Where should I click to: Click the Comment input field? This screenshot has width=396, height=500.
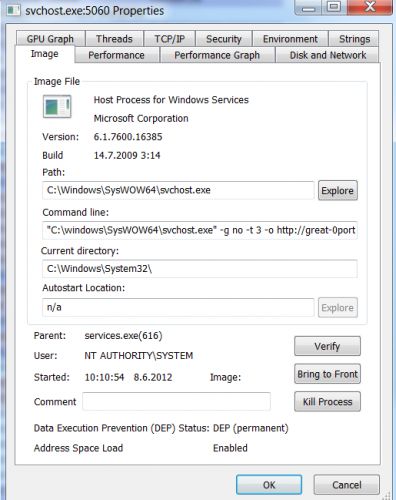[x=176, y=401]
